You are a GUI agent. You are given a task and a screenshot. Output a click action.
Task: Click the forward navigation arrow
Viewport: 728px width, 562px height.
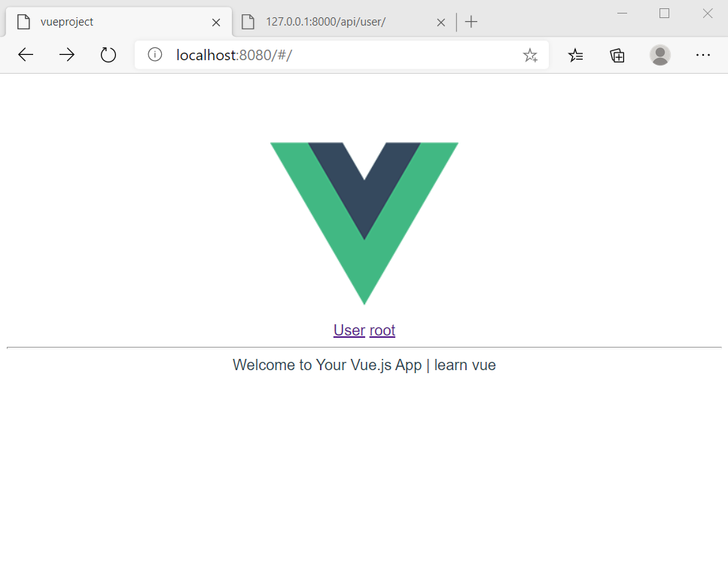pos(67,55)
